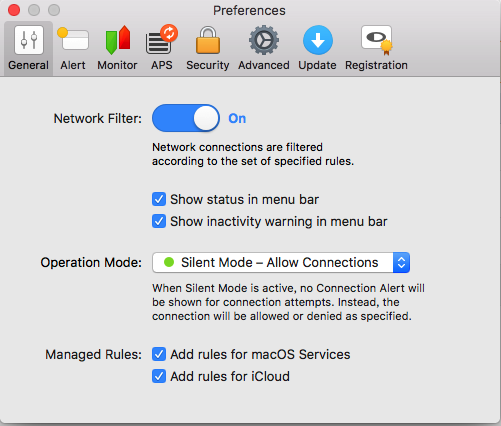The width and height of the screenshot is (501, 426).
Task: Uncheck Show inactivity warning in menu bar
Action: (x=159, y=221)
